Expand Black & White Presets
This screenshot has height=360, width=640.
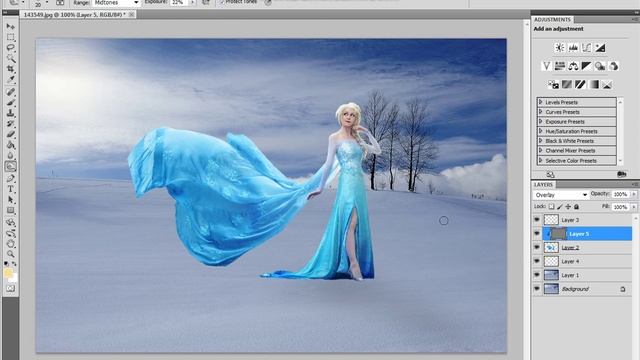click(541, 141)
